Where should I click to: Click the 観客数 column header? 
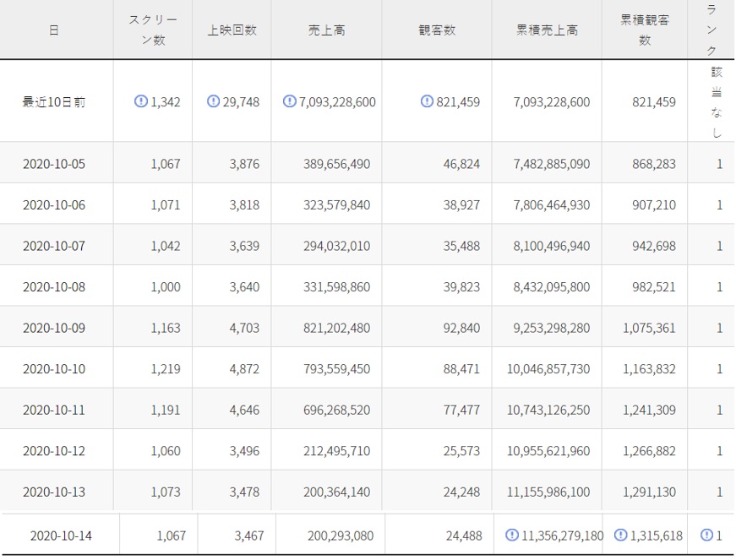coord(437,30)
